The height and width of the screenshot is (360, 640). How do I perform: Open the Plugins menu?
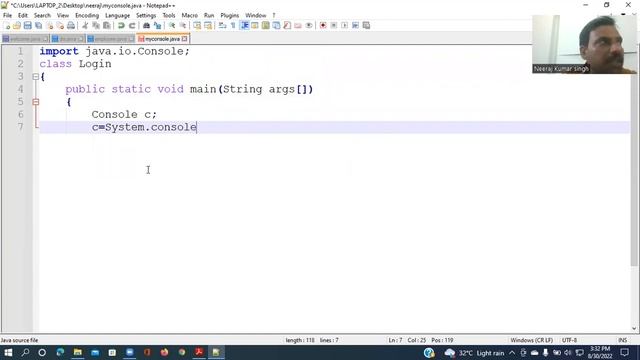click(230, 16)
